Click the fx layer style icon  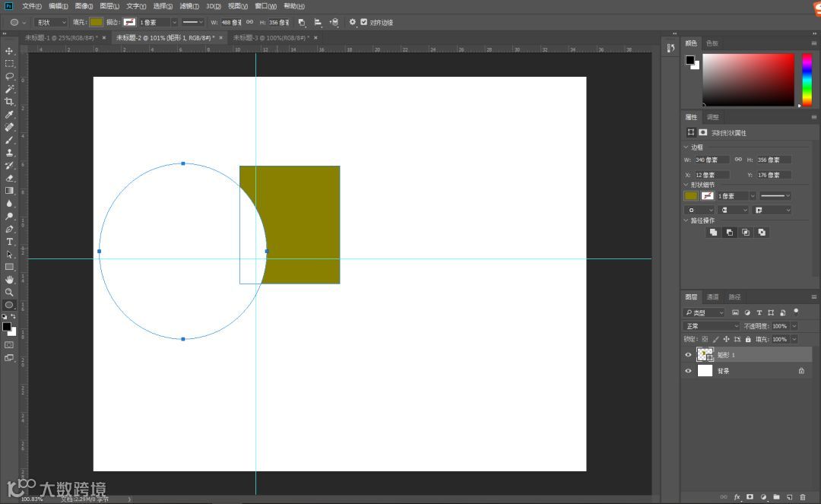[737, 497]
